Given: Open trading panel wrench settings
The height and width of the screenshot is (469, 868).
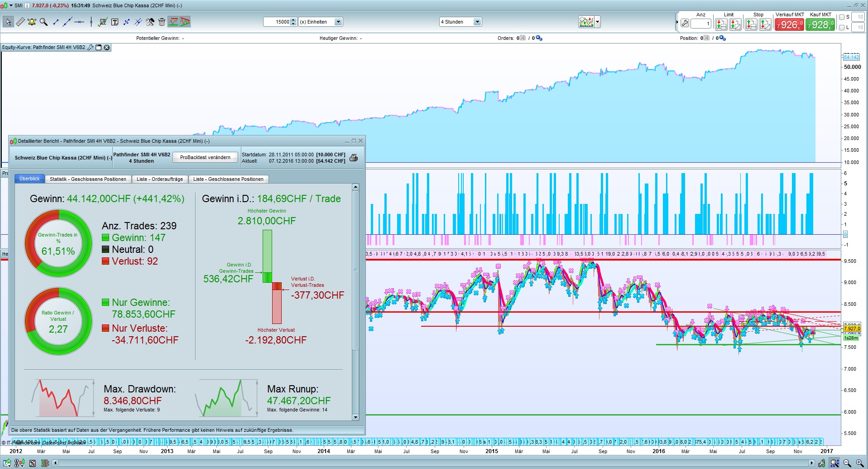Looking at the screenshot, I should pyautogui.click(x=685, y=23).
